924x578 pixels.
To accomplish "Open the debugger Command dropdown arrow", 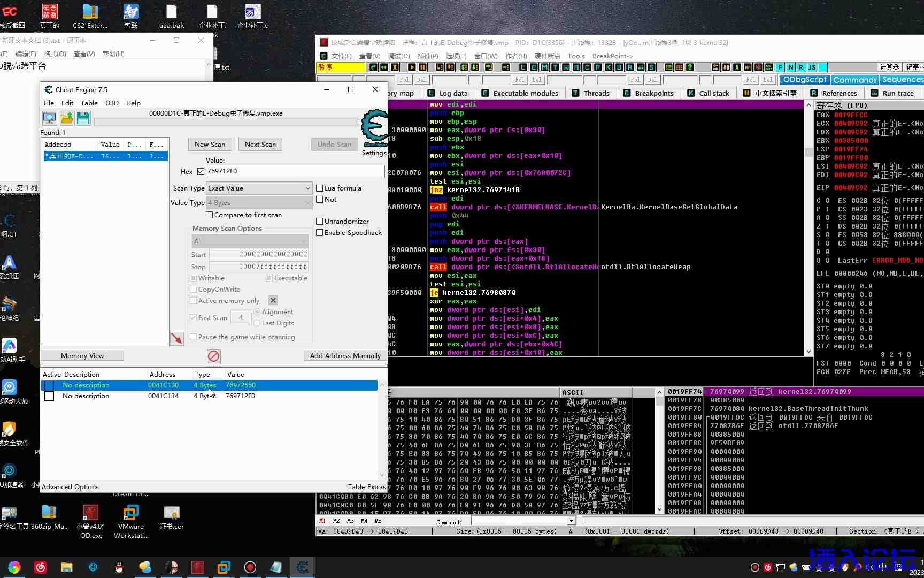I will click(571, 521).
